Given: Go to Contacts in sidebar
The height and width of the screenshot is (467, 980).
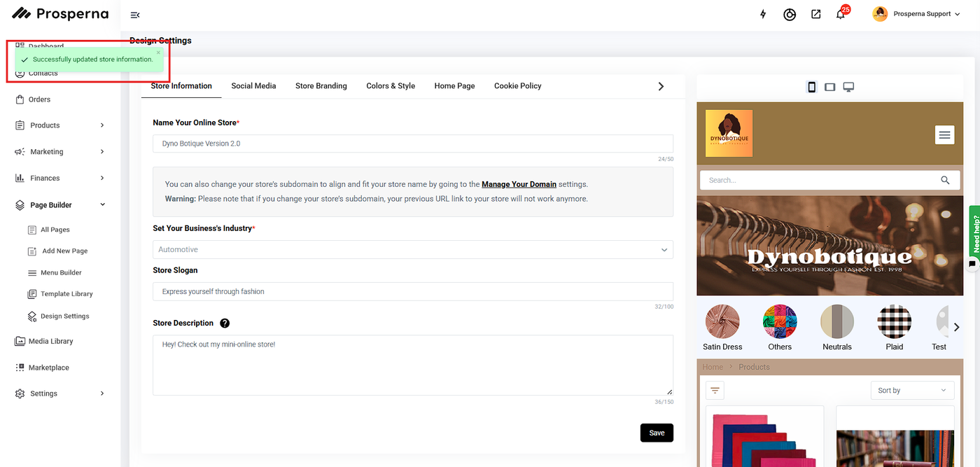Looking at the screenshot, I should pyautogui.click(x=43, y=73).
